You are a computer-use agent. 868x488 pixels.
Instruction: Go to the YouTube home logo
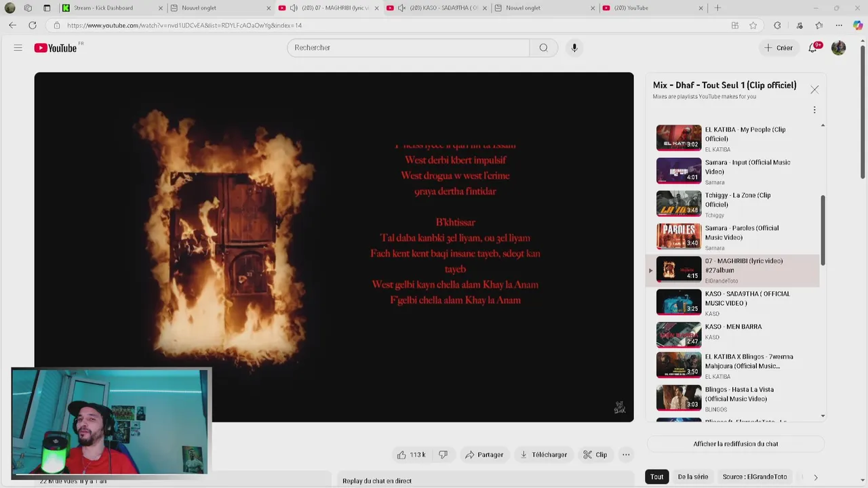point(56,48)
